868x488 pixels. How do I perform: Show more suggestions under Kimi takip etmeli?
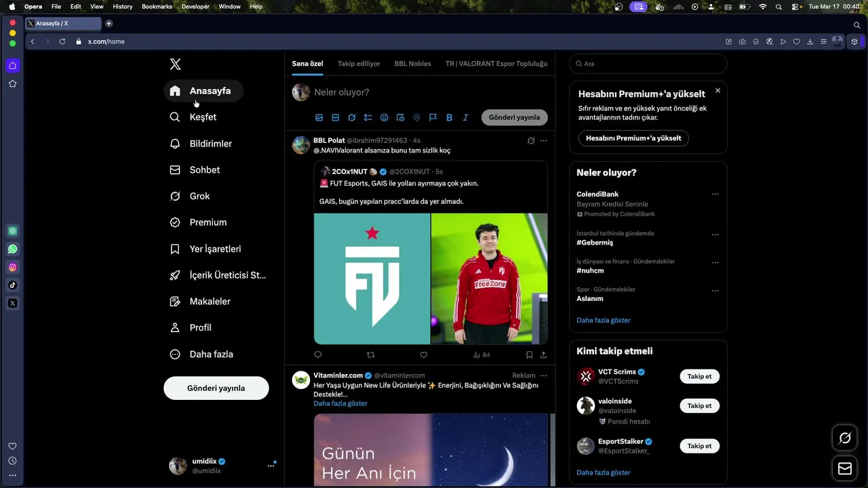[x=604, y=472]
